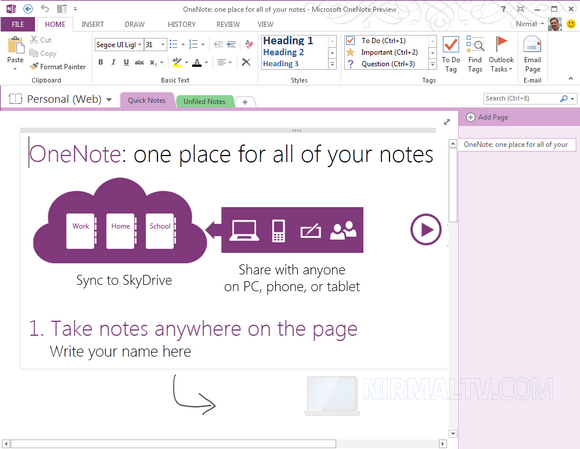
Task: Click the Paste clipboard icon
Action: pyautogui.click(x=16, y=45)
